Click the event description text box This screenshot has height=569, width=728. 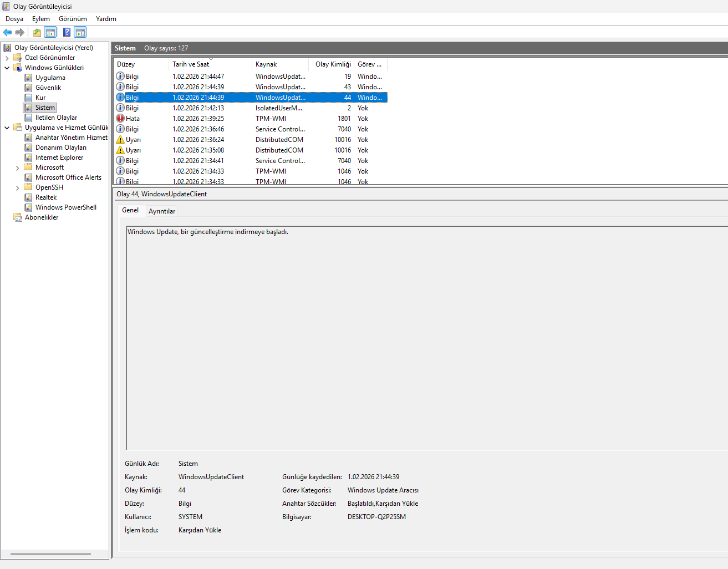click(427, 338)
